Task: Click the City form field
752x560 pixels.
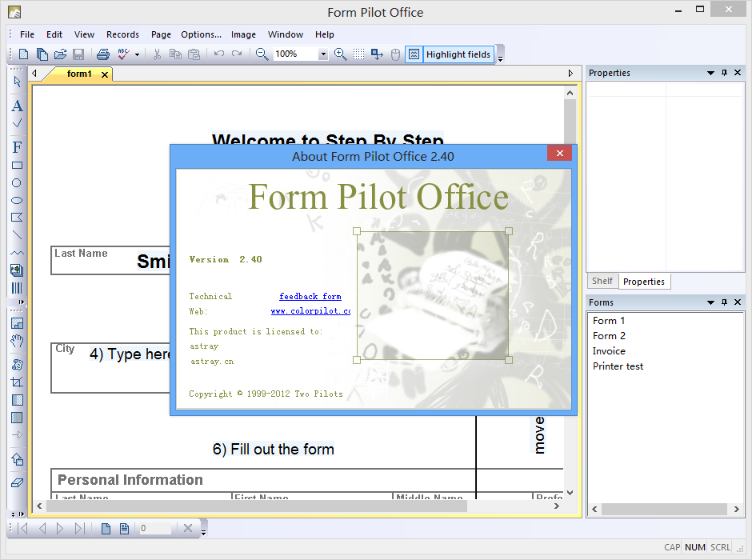Action: [x=110, y=368]
